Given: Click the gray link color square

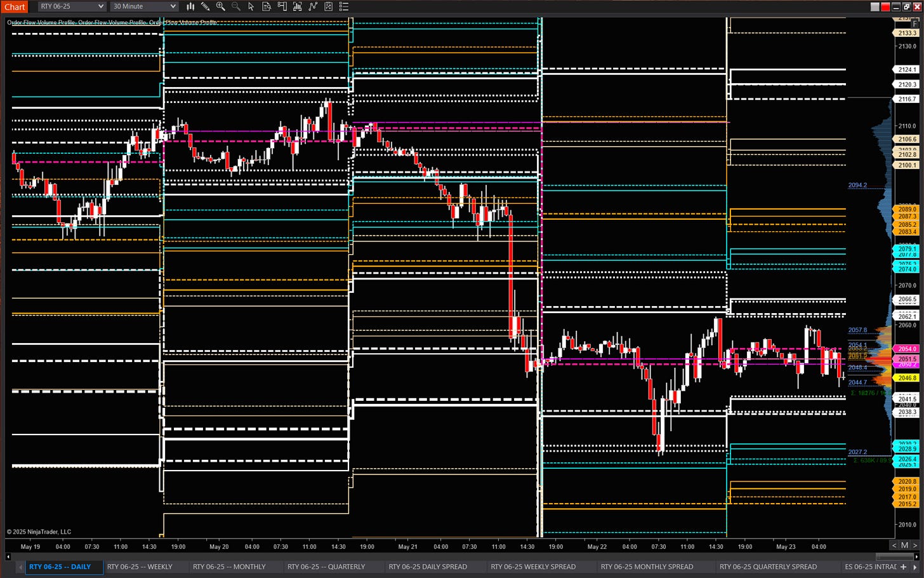Looking at the screenshot, I should (x=875, y=6).
